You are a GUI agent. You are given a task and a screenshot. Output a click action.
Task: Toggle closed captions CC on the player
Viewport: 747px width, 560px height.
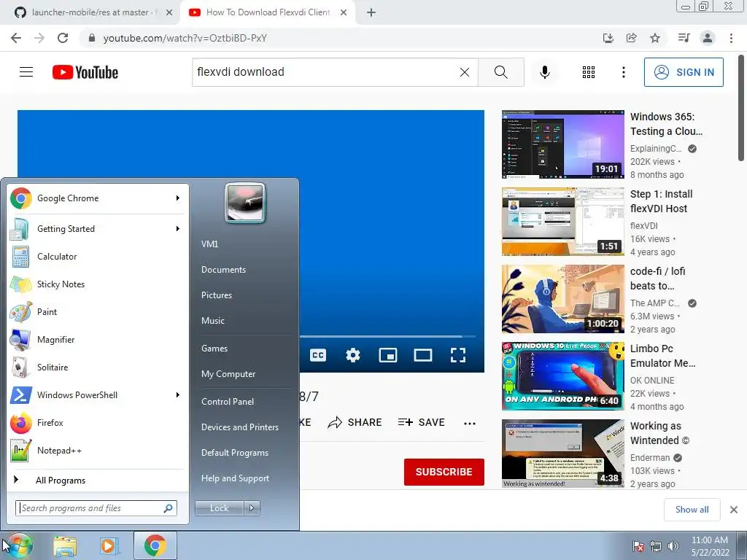318,355
